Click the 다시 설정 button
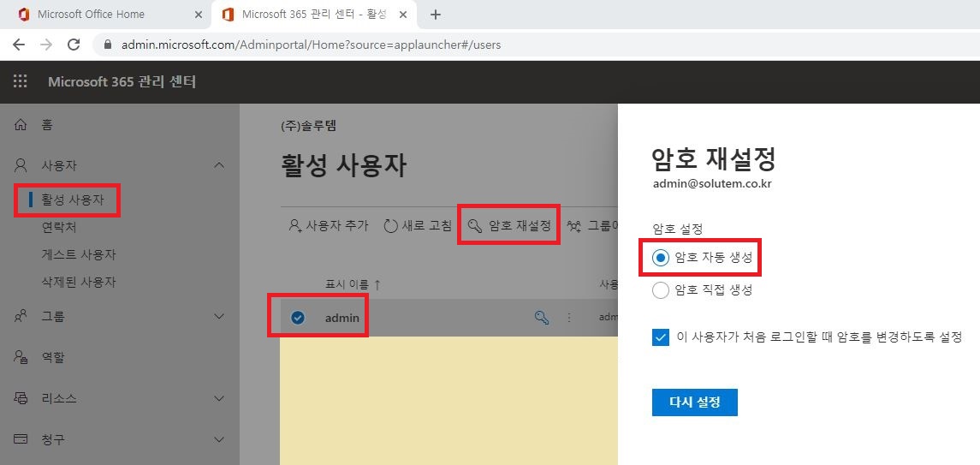 694,402
